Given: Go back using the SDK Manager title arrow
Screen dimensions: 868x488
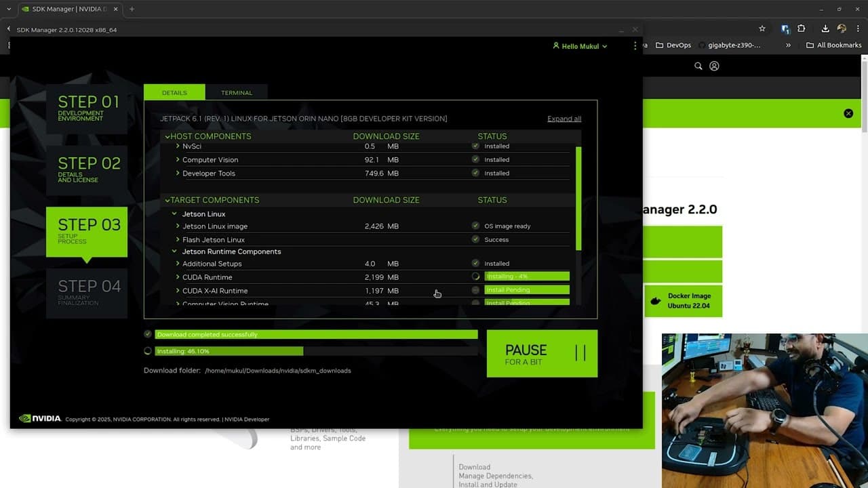Looking at the screenshot, I should pos(8,29).
